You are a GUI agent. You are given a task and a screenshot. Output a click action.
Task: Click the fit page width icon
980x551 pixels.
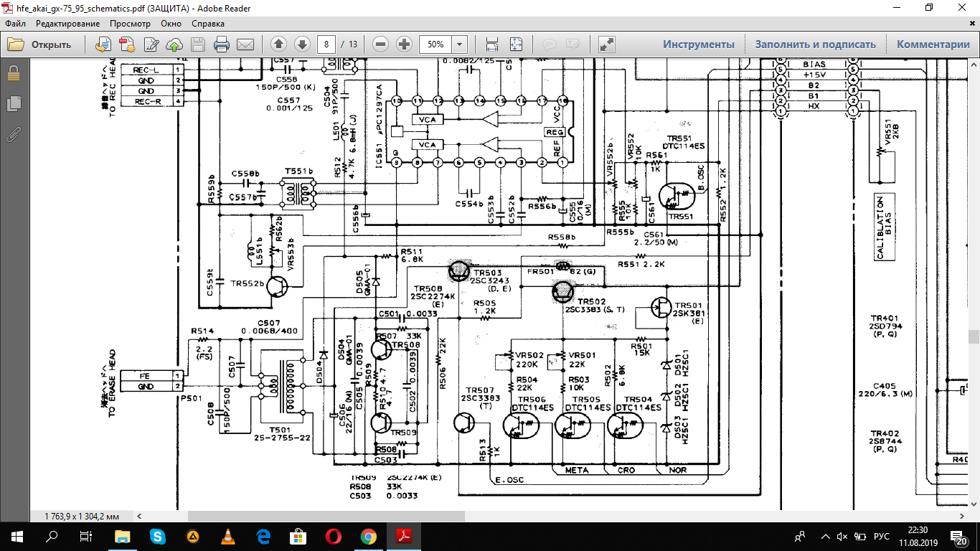[492, 44]
